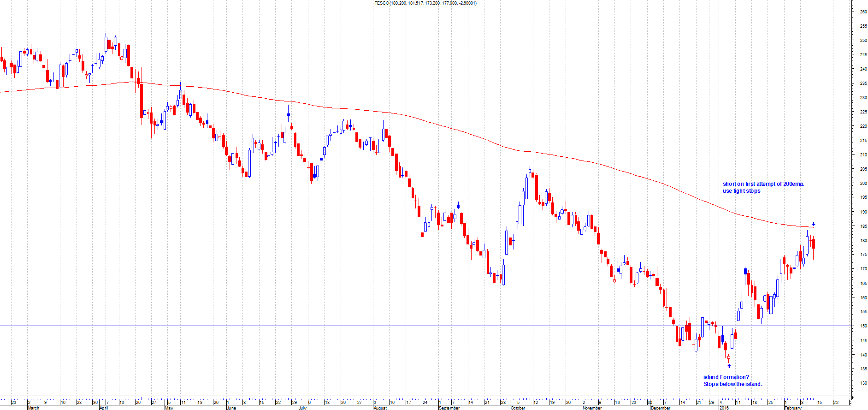Select the 'use tight stops' annotation line
The width and height of the screenshot is (868, 410).
(741, 191)
